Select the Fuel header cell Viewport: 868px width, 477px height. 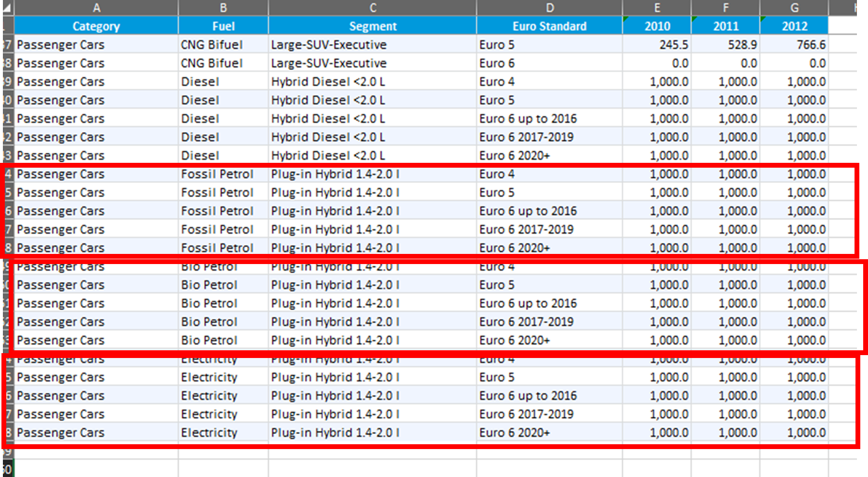coord(223,26)
